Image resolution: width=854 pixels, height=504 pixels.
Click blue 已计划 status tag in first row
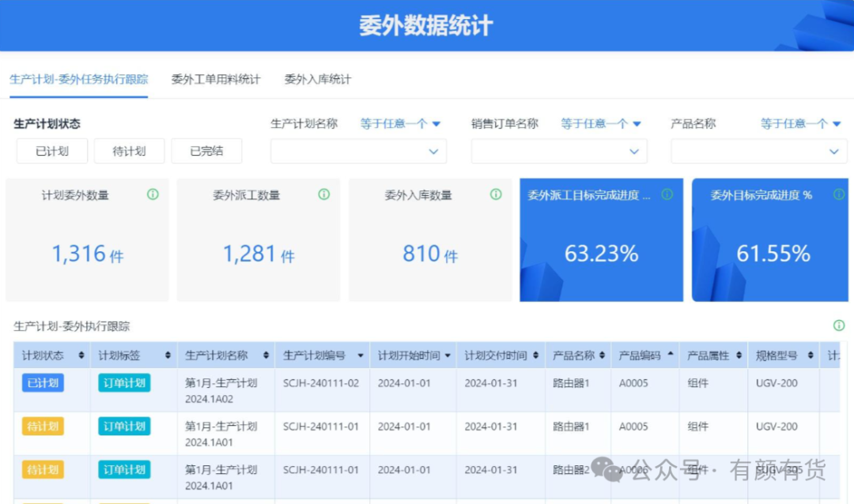43,383
